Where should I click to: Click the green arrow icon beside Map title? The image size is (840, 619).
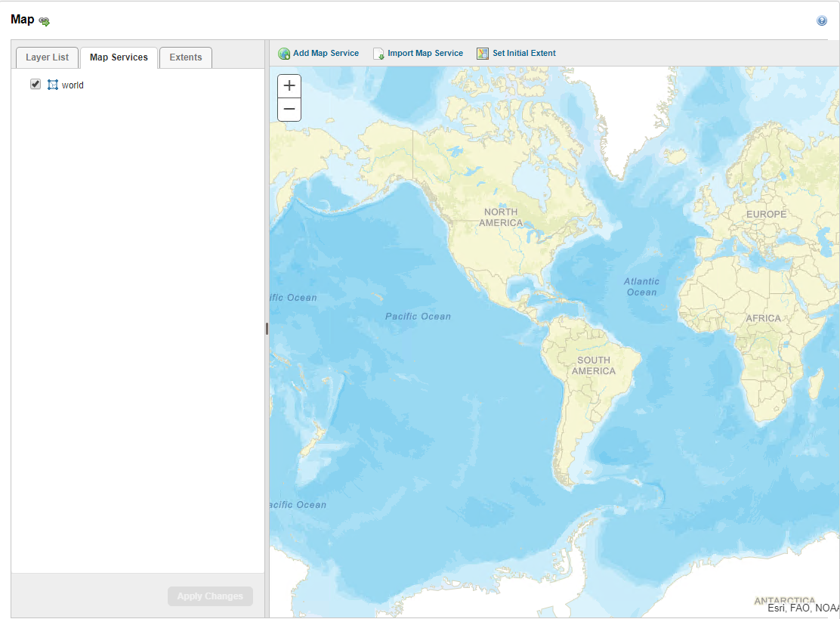click(x=45, y=21)
